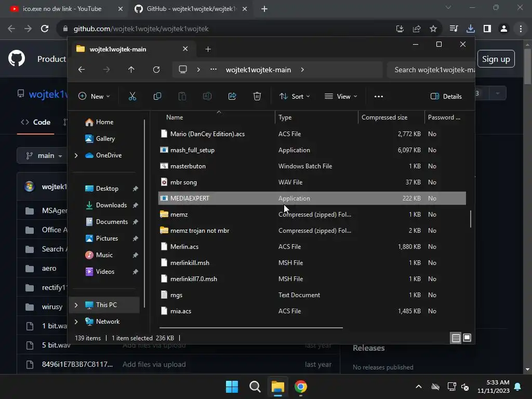
Task: Bookmark this page with the star icon
Action: click(x=433, y=29)
